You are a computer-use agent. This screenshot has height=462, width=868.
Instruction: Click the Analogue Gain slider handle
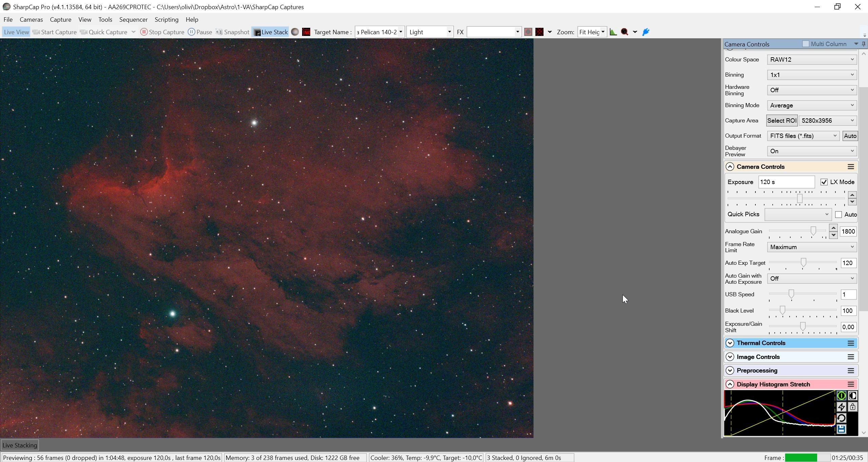pyautogui.click(x=813, y=231)
